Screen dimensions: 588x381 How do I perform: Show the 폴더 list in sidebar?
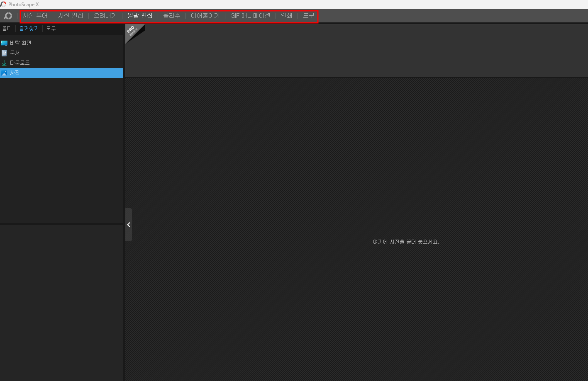7,29
